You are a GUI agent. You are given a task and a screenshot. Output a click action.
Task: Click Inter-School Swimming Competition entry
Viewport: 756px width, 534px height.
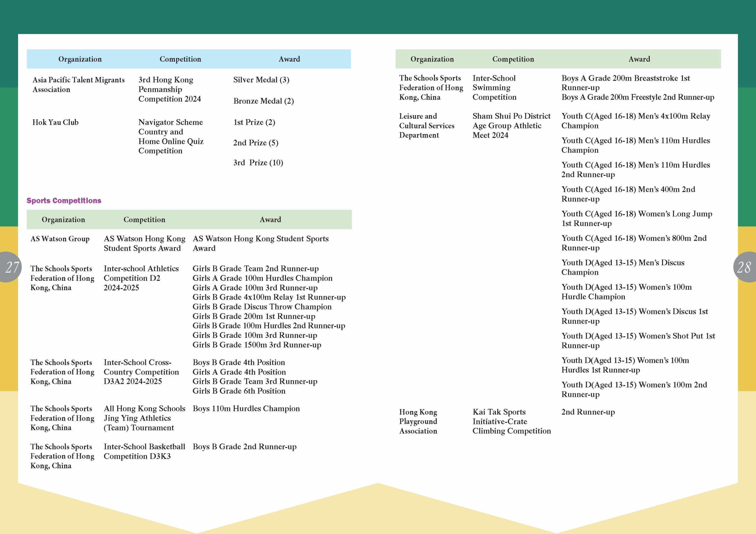[494, 88]
